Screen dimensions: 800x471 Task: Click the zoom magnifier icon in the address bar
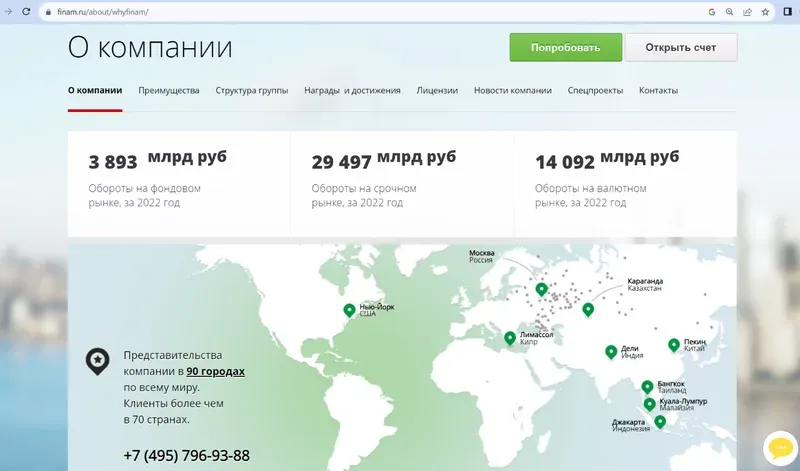tap(730, 12)
